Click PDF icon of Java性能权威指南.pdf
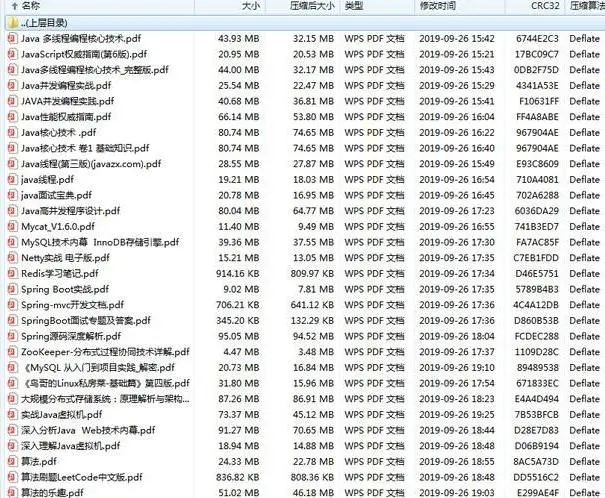The width and height of the screenshot is (605, 498). click(x=12, y=117)
